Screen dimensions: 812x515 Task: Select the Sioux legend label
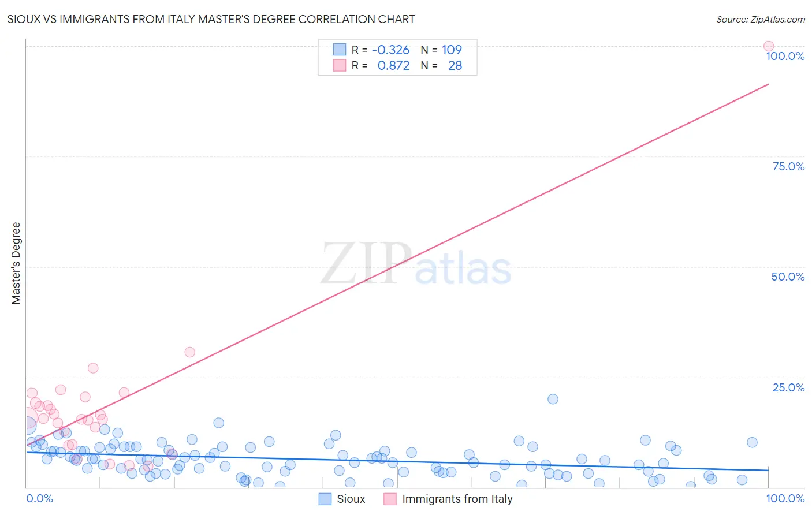[351, 499]
